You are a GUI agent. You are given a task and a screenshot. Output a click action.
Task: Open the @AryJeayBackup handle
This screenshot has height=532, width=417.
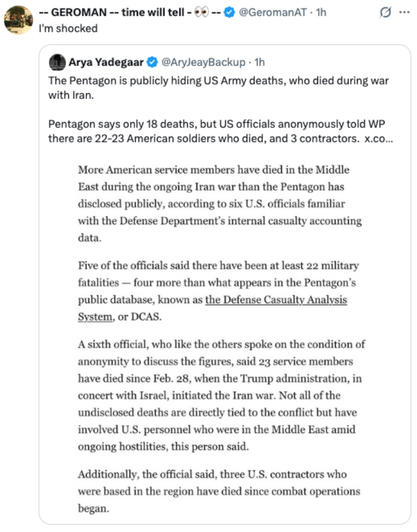pyautogui.click(x=203, y=62)
